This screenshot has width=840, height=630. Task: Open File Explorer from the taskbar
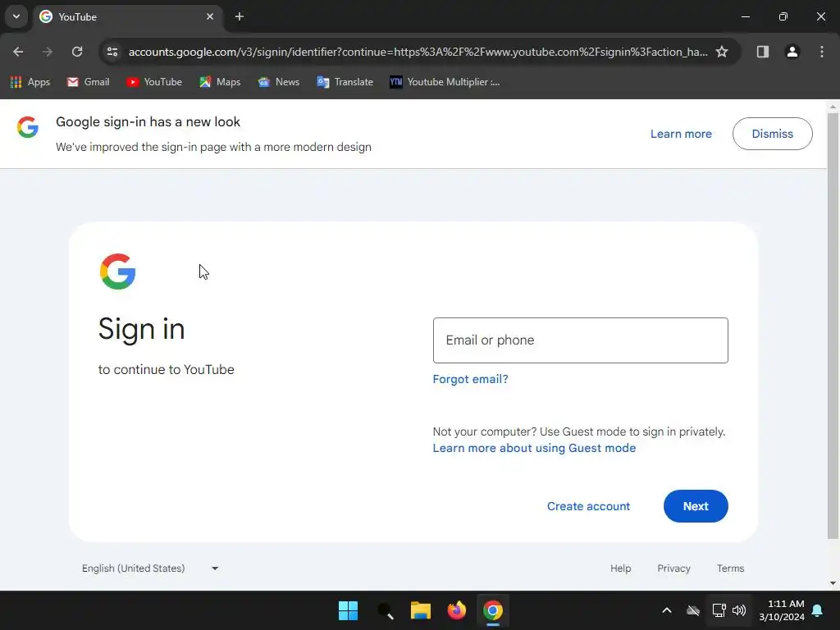[x=421, y=610]
